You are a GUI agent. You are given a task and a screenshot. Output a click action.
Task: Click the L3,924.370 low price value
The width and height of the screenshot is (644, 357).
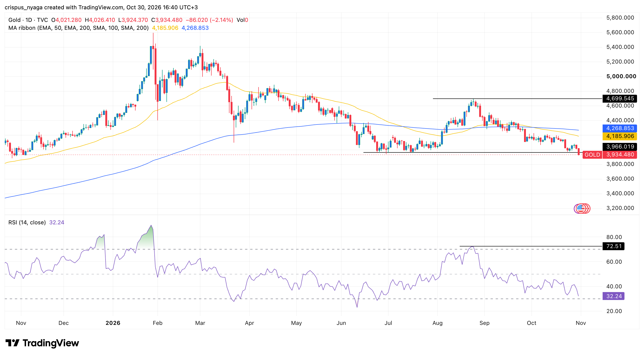click(133, 20)
